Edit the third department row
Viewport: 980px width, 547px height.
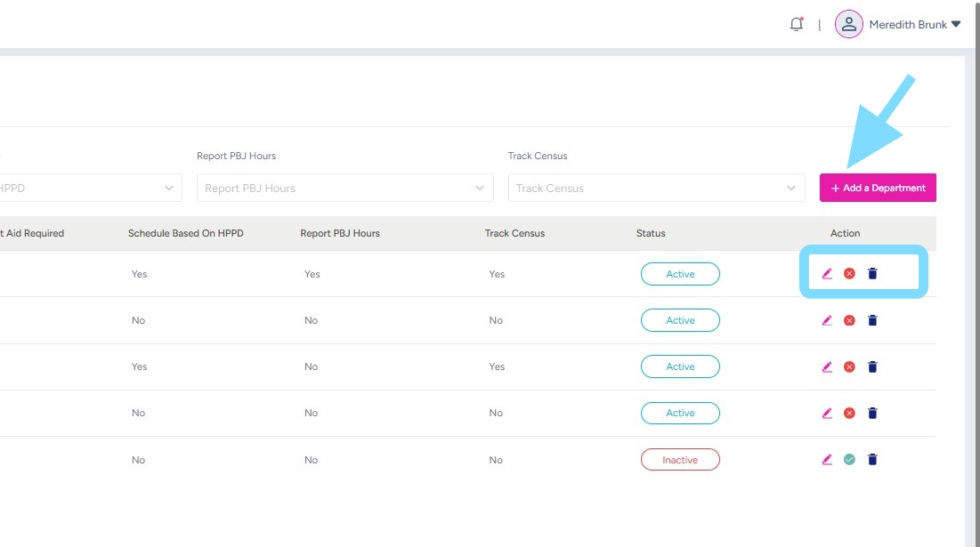pos(827,366)
